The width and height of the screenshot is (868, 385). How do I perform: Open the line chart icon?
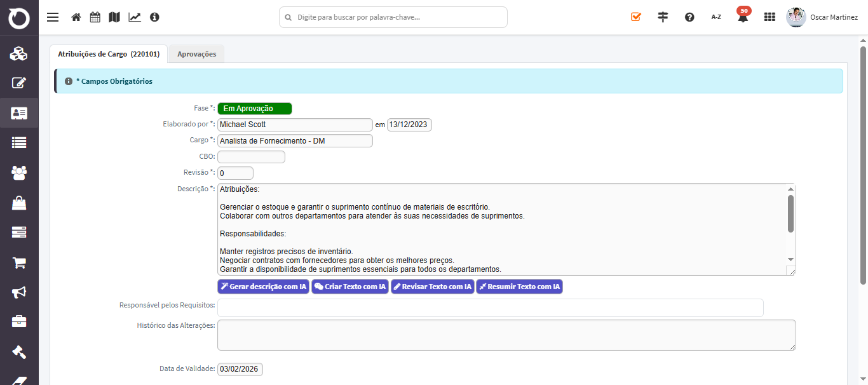tap(135, 17)
